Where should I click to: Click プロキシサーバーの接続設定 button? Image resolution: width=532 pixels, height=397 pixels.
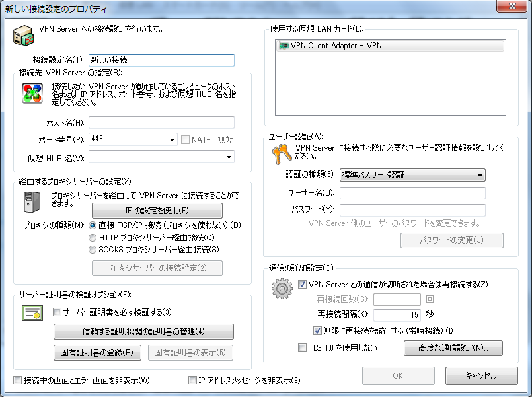pyautogui.click(x=157, y=268)
